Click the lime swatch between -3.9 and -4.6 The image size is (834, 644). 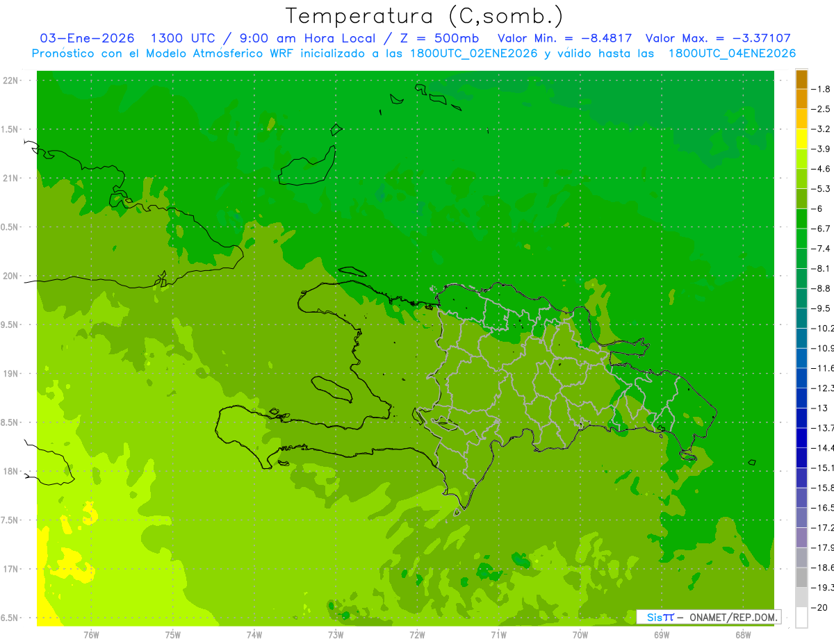801,159
